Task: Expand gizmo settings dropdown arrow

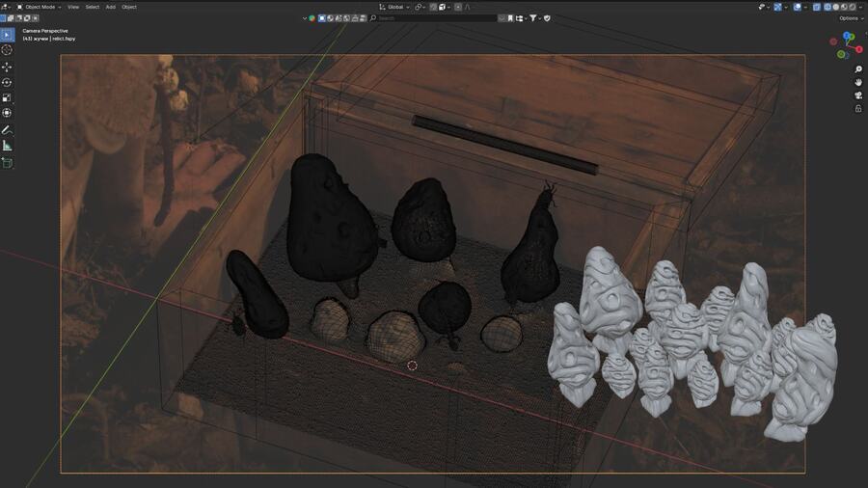Action: 786,7
